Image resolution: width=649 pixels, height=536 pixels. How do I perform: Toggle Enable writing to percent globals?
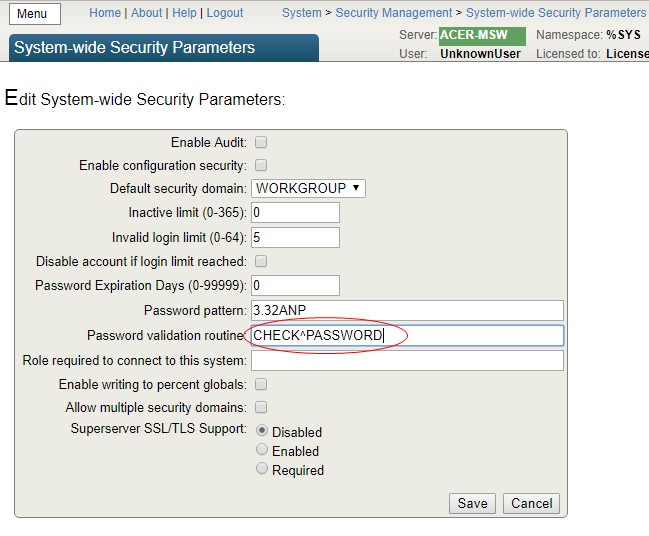pyautogui.click(x=261, y=384)
